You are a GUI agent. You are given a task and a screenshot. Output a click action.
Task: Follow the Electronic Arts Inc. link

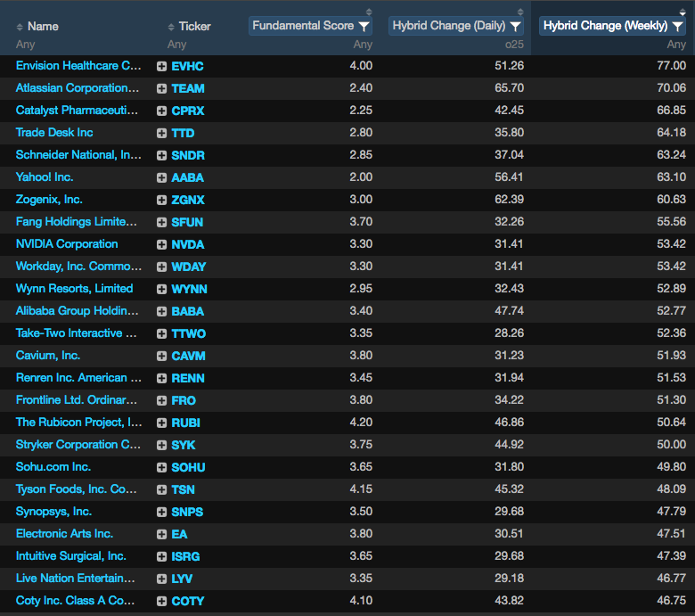(64, 533)
